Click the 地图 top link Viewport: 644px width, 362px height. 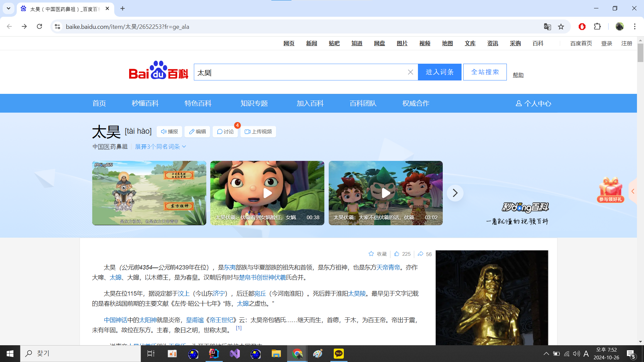pos(447,44)
